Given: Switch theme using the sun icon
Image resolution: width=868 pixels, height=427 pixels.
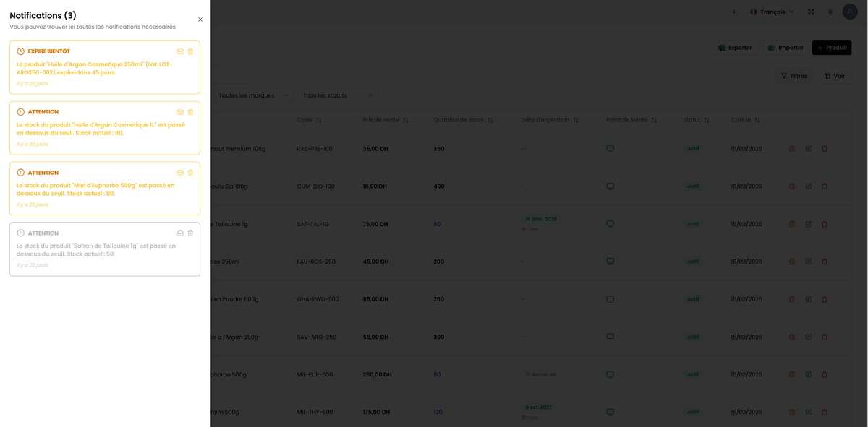Looking at the screenshot, I should (830, 12).
